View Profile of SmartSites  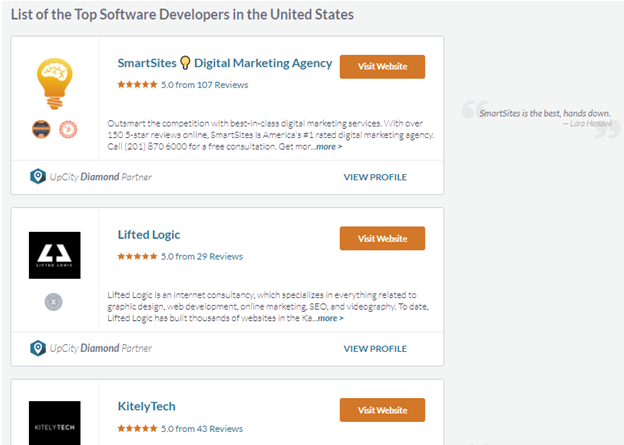click(375, 177)
